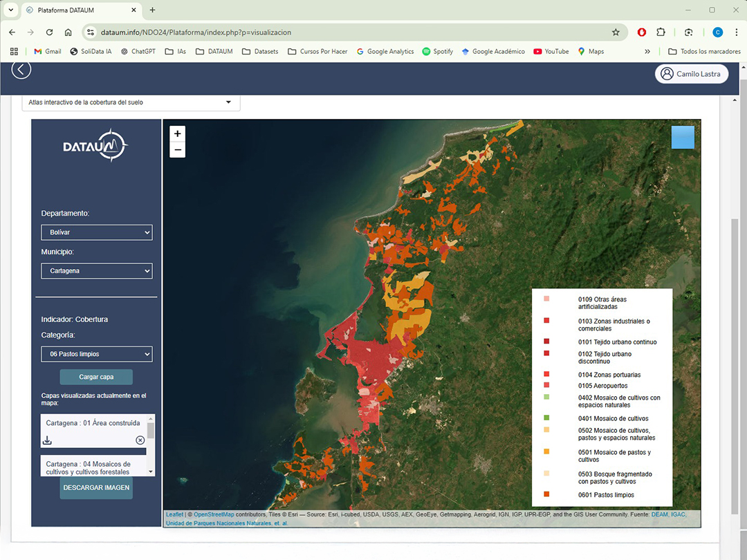Open the Camilo Lastra profile menu
Image resolution: width=747 pixels, height=560 pixels.
tap(691, 73)
